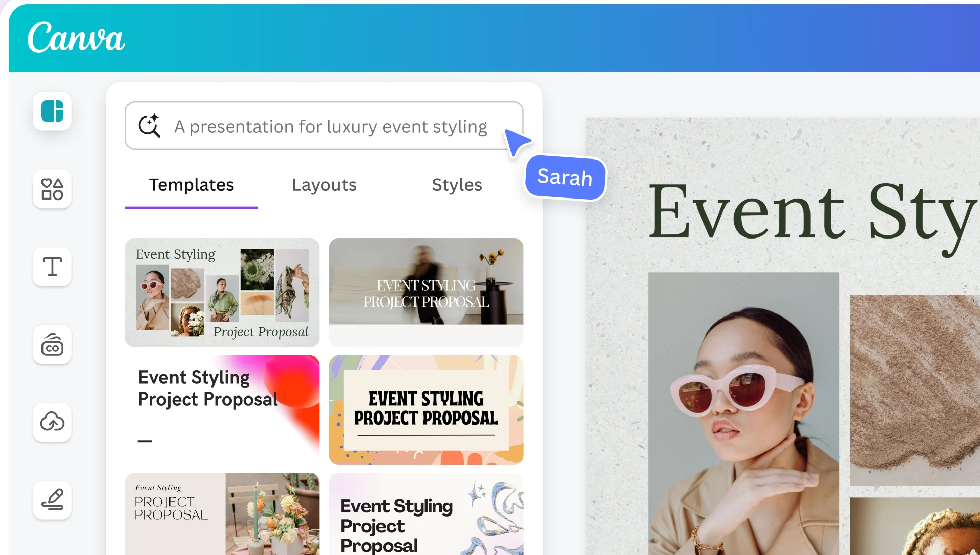The width and height of the screenshot is (980, 555).
Task: Select the Text tool in sidebar
Action: (x=52, y=266)
